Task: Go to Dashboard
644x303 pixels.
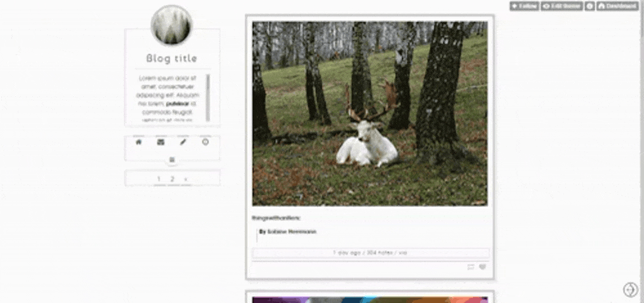Action: click(x=617, y=6)
